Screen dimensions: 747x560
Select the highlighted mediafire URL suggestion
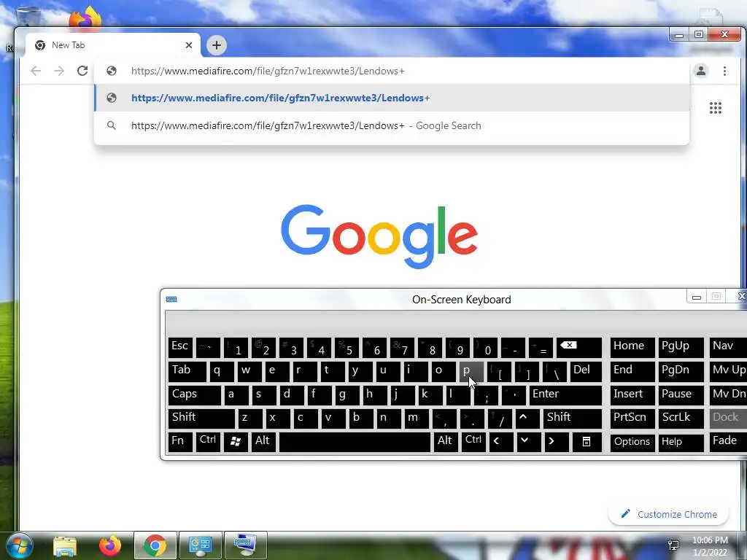point(392,98)
